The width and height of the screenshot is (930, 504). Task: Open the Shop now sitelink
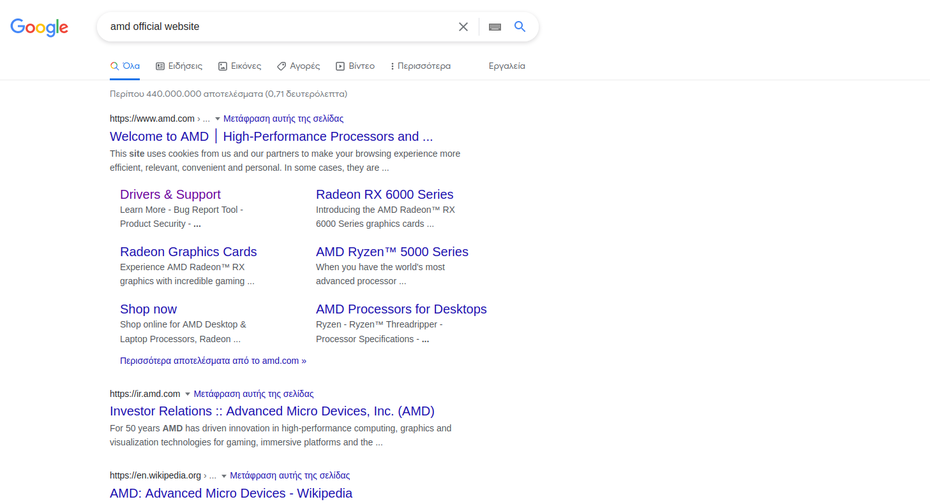click(x=148, y=309)
